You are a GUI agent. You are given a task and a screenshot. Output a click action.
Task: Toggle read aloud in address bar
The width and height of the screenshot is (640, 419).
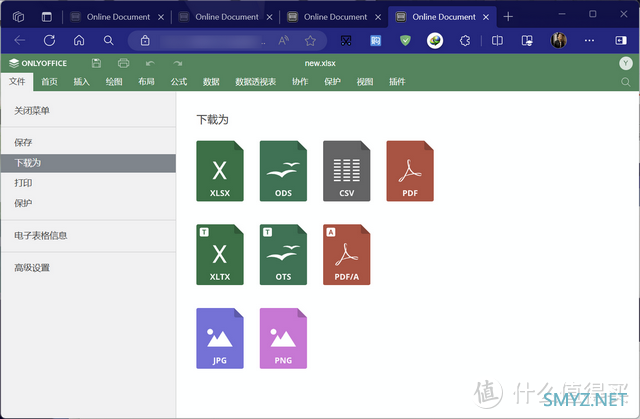tap(283, 40)
